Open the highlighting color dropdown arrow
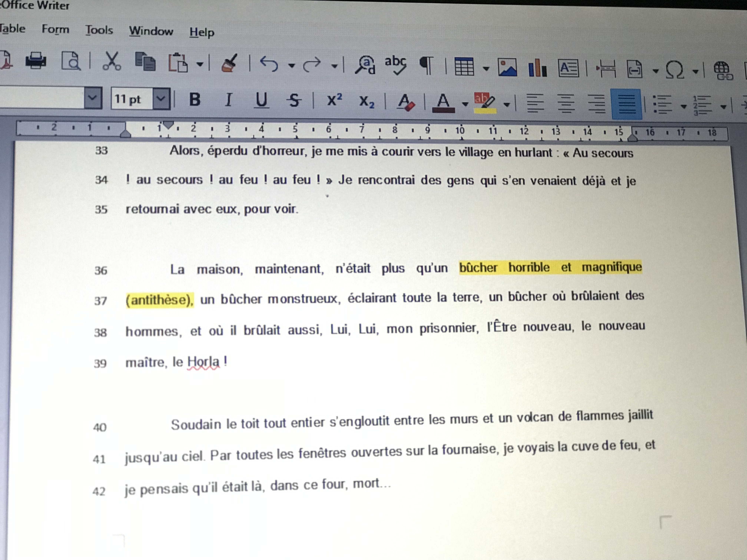The width and height of the screenshot is (747, 560). (507, 105)
